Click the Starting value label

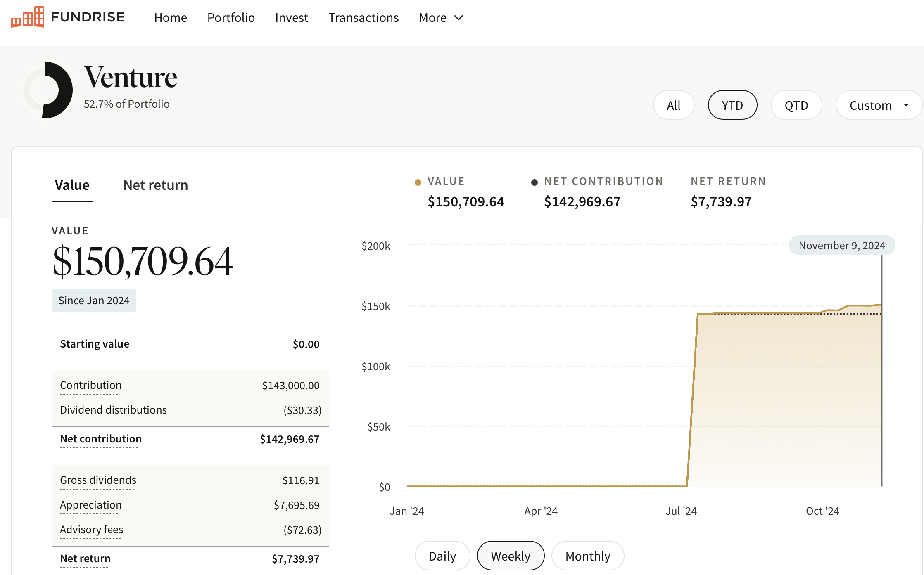pos(95,344)
